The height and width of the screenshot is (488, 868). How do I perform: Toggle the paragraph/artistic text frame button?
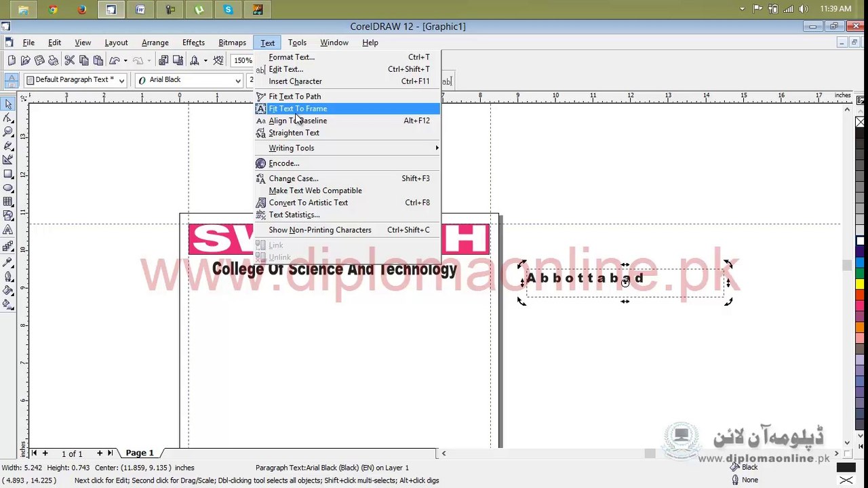(x=12, y=81)
